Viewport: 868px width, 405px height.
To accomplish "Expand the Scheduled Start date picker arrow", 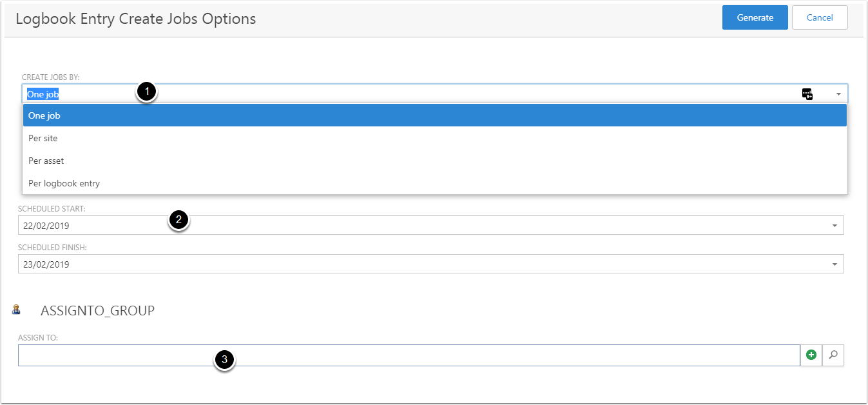I will 834,226.
